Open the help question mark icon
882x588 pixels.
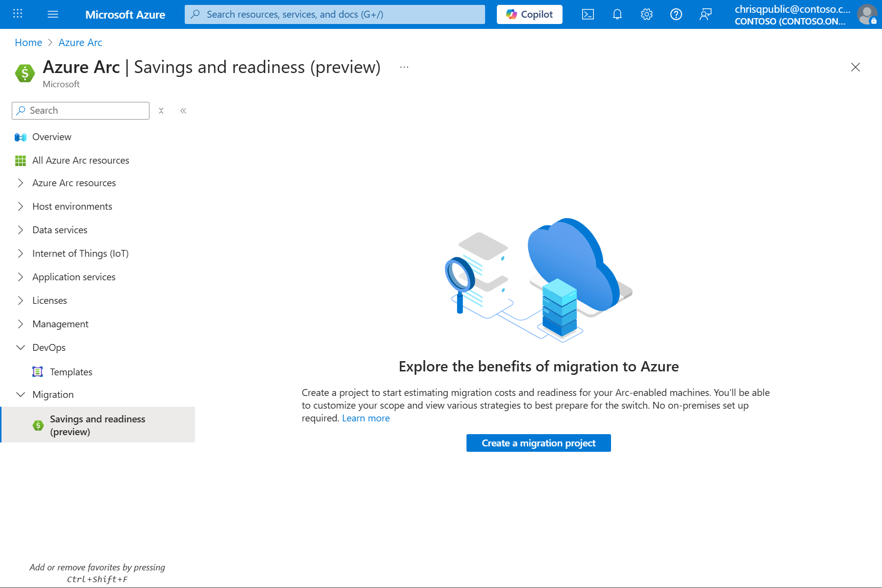point(676,14)
